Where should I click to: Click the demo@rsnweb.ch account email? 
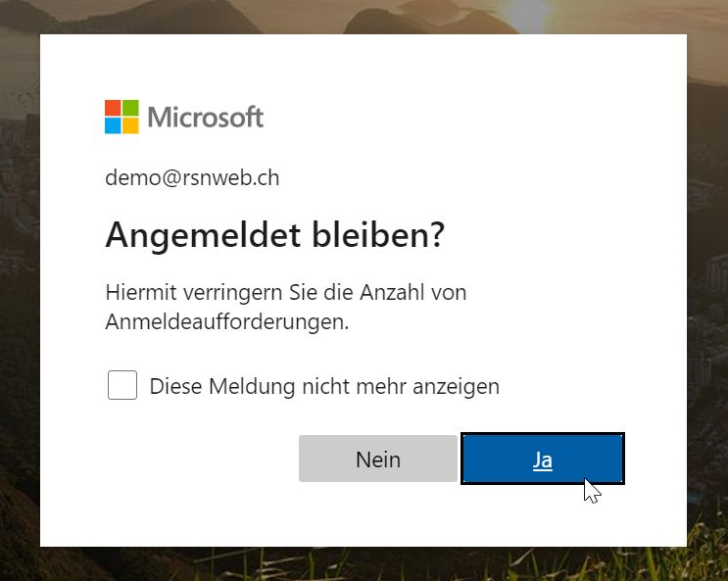(x=192, y=178)
